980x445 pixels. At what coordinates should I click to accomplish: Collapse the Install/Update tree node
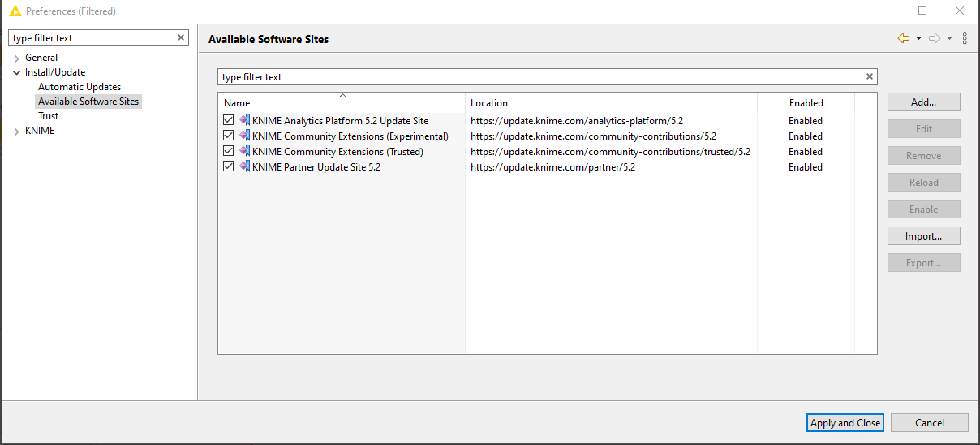(16, 72)
